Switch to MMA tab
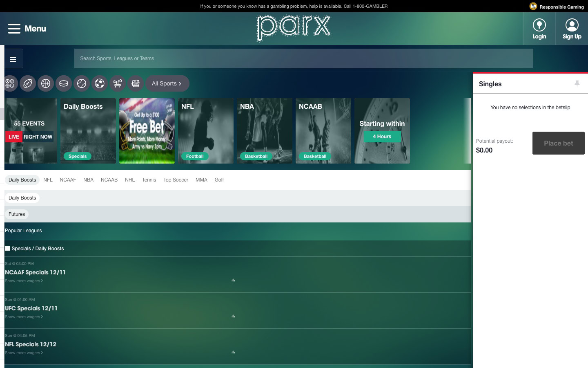 (201, 180)
